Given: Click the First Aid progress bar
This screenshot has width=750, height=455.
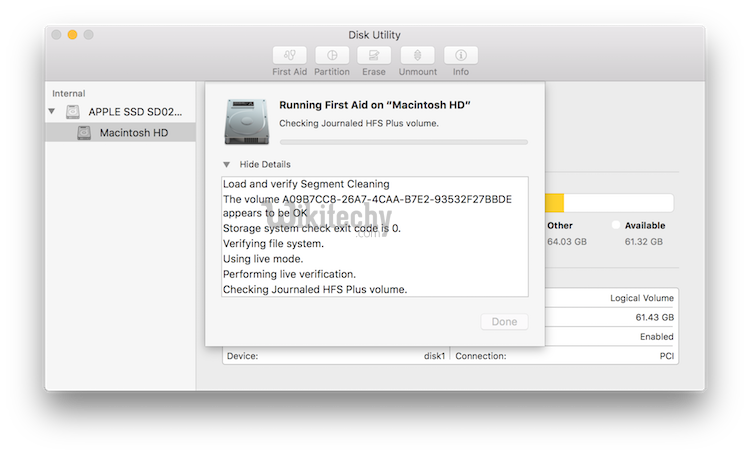Looking at the screenshot, I should click(403, 142).
